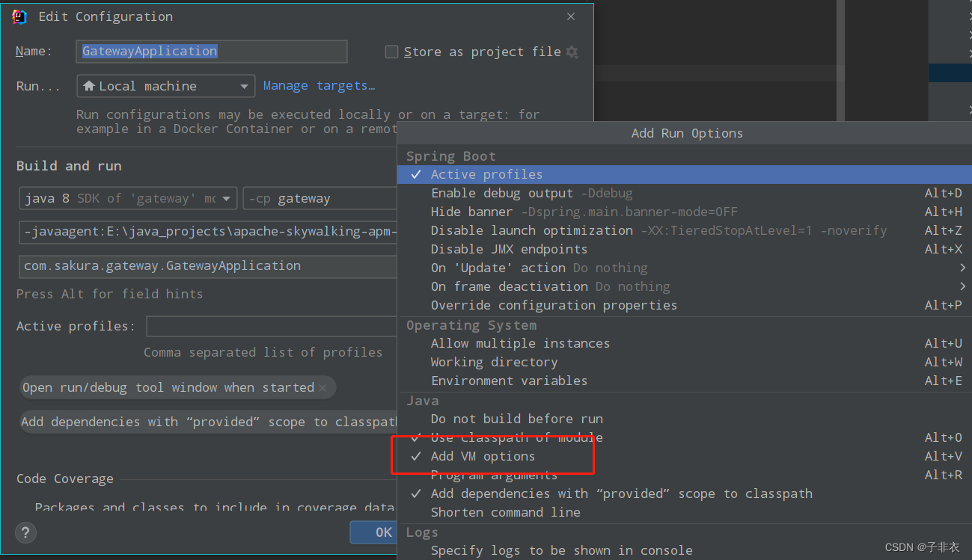Click the IntelliJ logo in the title bar
Image resolution: width=972 pixels, height=560 pixels.
click(20, 16)
